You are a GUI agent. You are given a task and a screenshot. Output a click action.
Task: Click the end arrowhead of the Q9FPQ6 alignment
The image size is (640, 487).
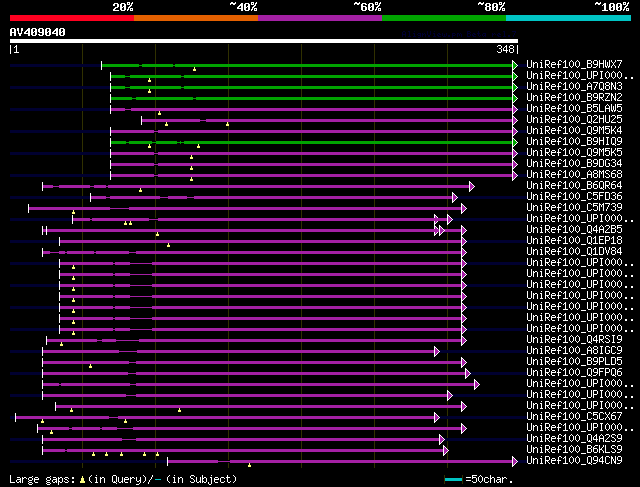click(x=468, y=374)
